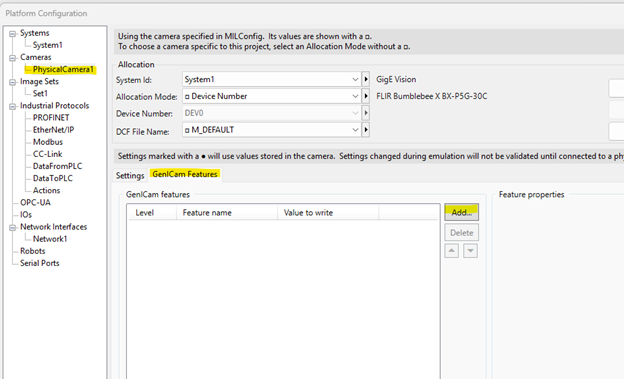Switch to the GenICam Features tab
Viewport: 624px width, 379px height.
click(185, 174)
